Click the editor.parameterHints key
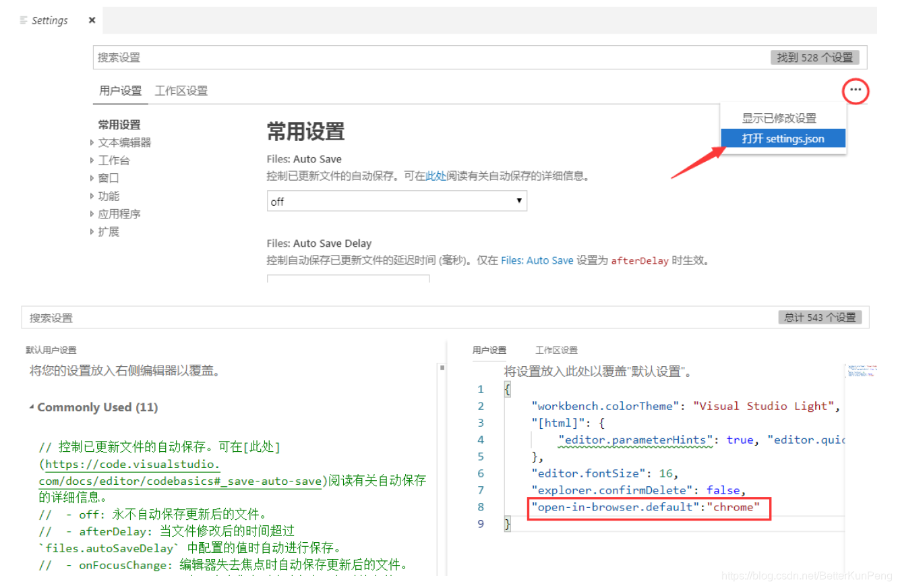This screenshot has height=588, width=898. [x=635, y=440]
